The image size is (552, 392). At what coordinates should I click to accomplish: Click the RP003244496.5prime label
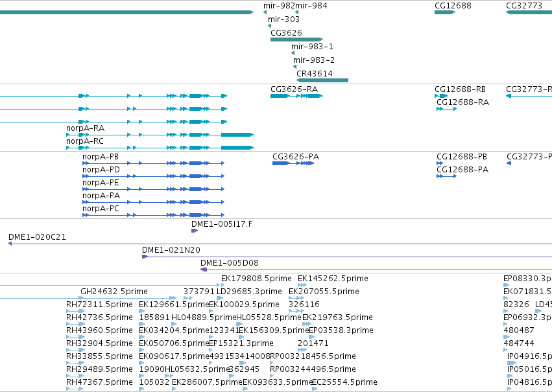tap(313, 370)
